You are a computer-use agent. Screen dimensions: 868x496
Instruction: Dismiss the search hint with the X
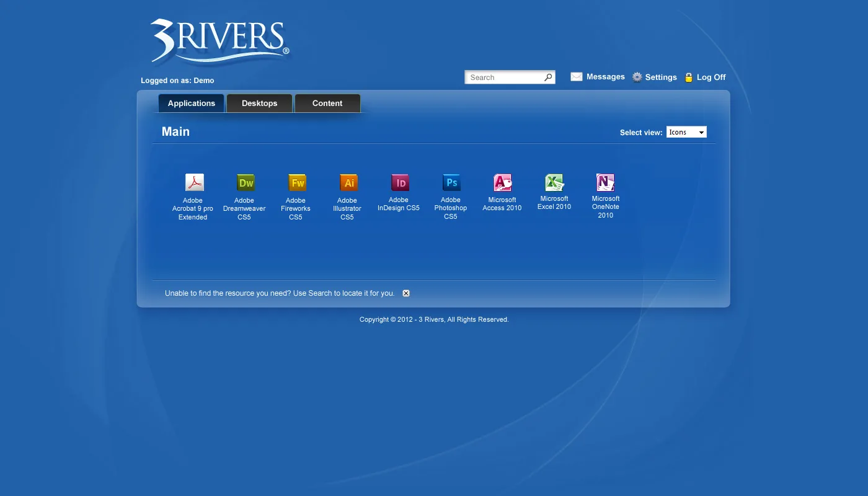406,293
